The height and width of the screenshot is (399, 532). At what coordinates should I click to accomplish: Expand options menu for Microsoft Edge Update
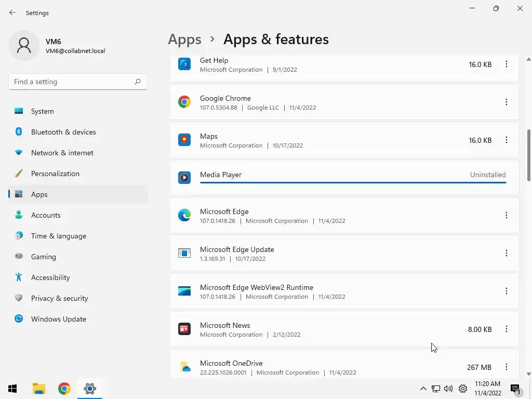click(x=506, y=253)
